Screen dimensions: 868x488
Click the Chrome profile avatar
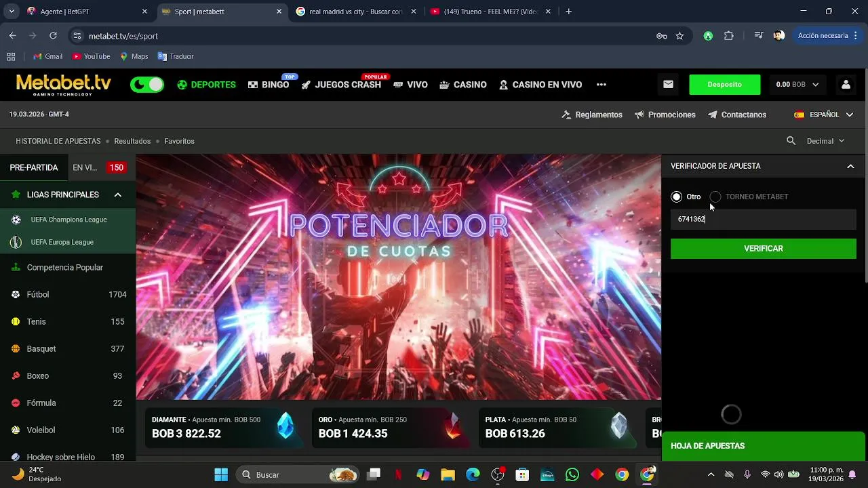tap(779, 36)
